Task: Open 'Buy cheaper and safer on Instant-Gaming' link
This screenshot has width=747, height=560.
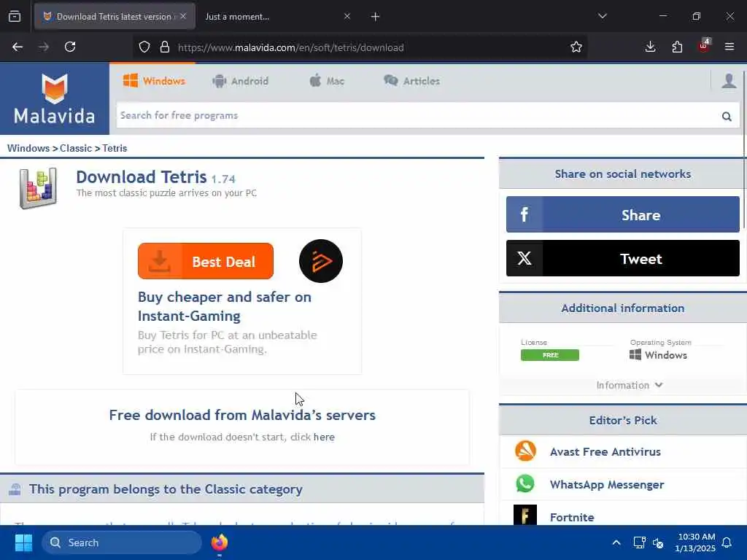Action: coord(225,306)
